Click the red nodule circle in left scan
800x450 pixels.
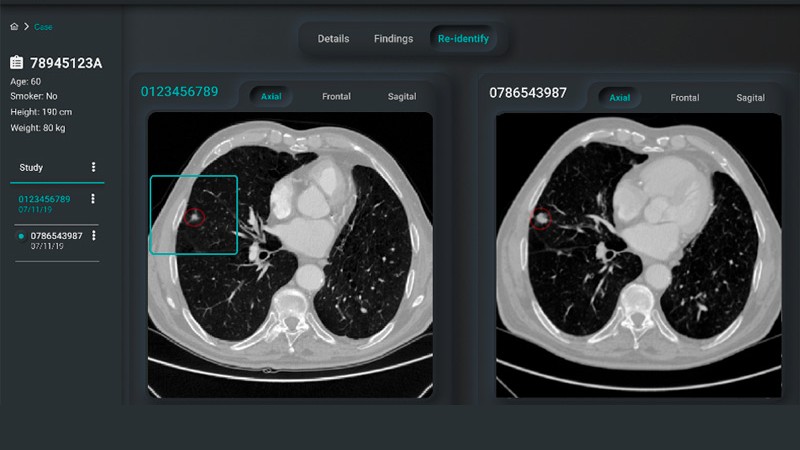tap(194, 215)
